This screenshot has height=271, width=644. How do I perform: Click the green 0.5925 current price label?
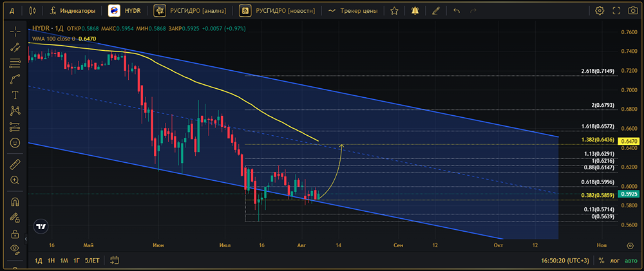[629, 194]
